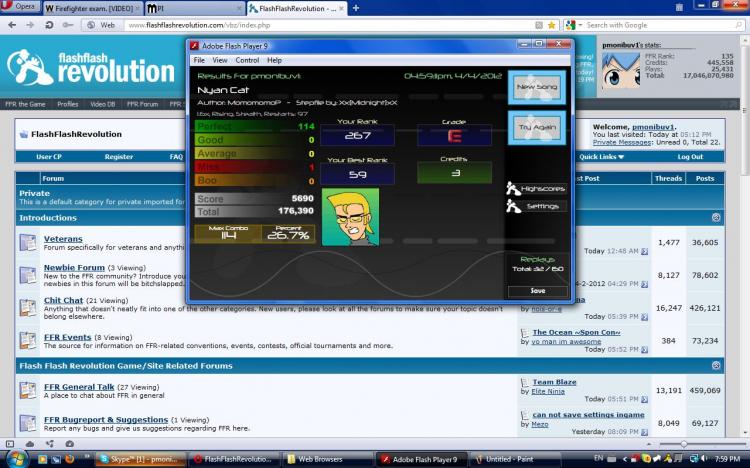The image size is (750, 468).
Task: Click the Opera Link cloud icon in status bar
Action: (x=30, y=444)
